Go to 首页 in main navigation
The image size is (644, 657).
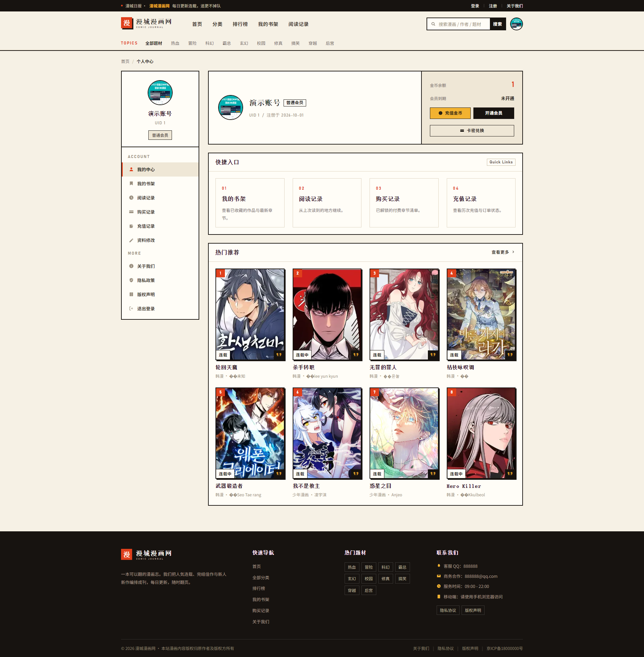tap(197, 24)
